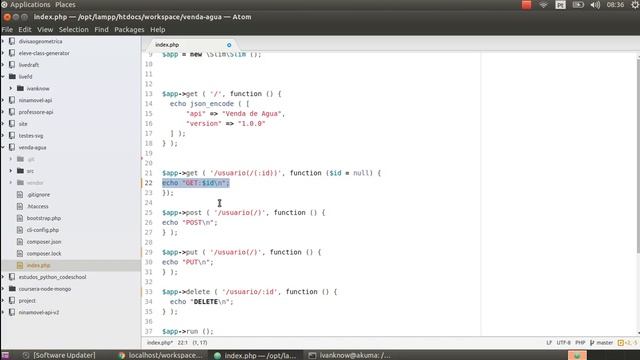Click the index.php file icon in tree

[x=20, y=265]
